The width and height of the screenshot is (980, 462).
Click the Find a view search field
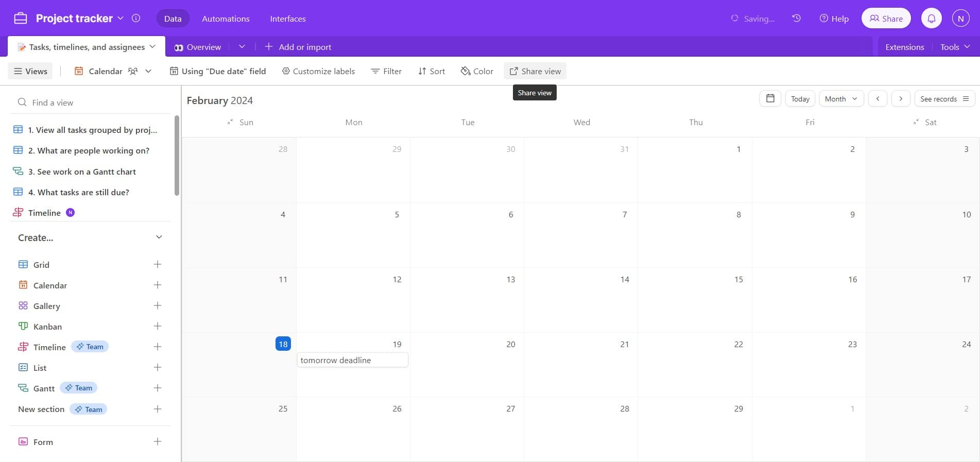[93, 102]
